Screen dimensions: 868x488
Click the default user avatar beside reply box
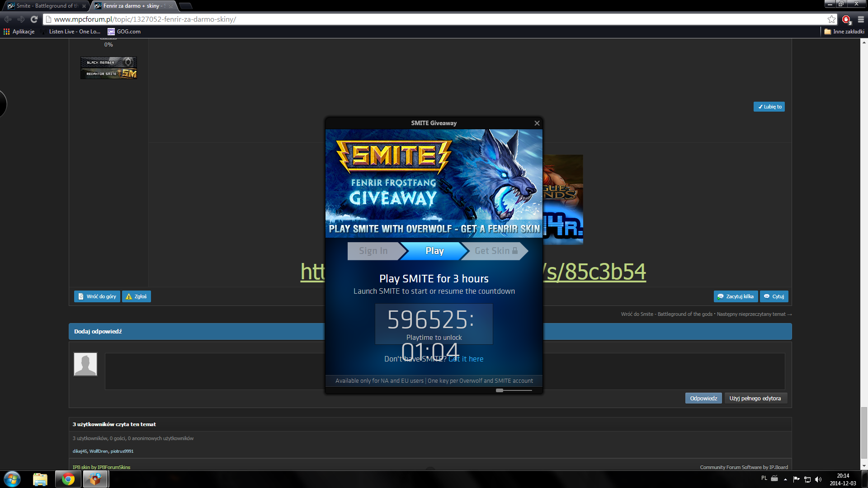(85, 364)
